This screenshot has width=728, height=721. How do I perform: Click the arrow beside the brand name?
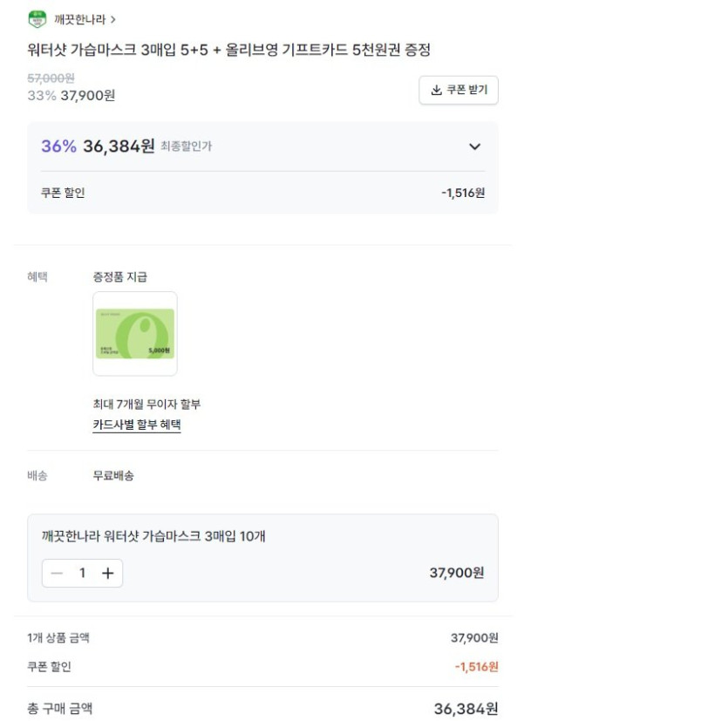tap(114, 19)
